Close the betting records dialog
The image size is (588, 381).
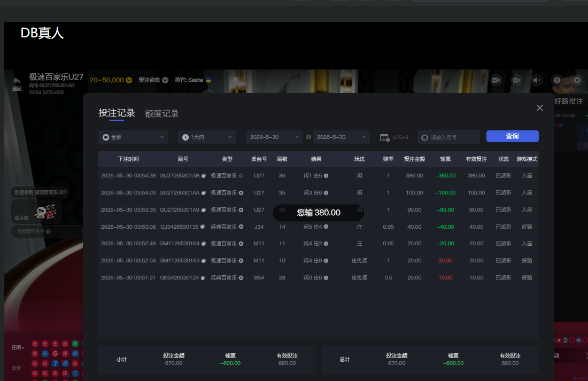[540, 108]
